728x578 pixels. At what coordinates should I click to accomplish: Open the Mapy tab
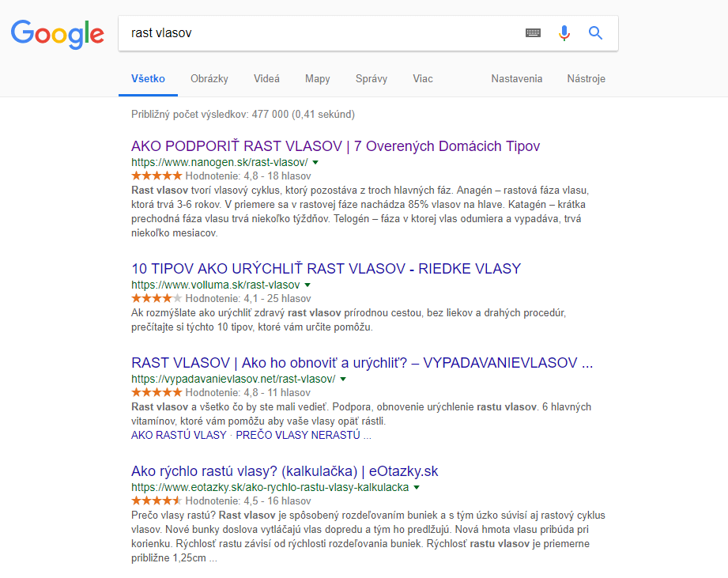coord(317,79)
